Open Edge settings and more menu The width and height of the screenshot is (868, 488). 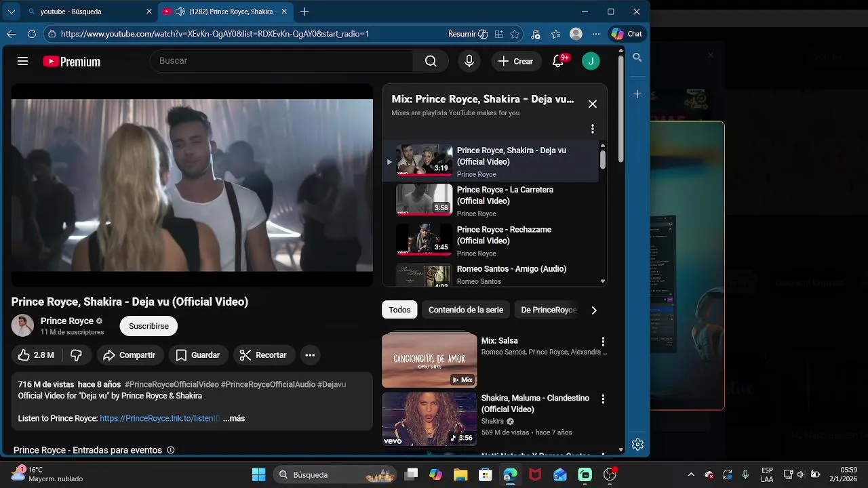pos(596,34)
